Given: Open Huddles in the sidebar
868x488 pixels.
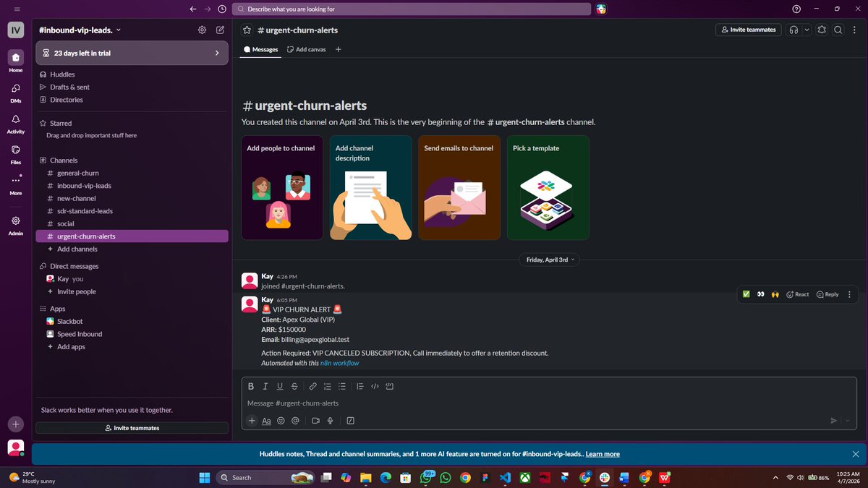Looking at the screenshot, I should coord(132,74).
